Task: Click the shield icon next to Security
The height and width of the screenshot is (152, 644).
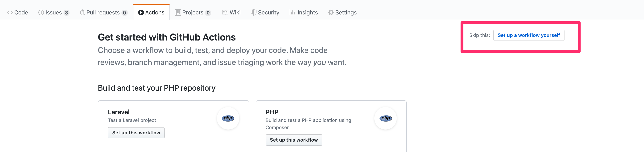Action: (253, 12)
